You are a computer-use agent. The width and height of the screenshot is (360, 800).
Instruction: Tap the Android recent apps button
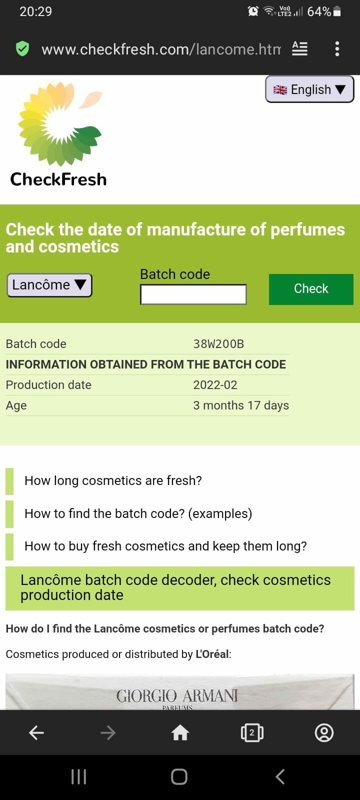[78, 777]
